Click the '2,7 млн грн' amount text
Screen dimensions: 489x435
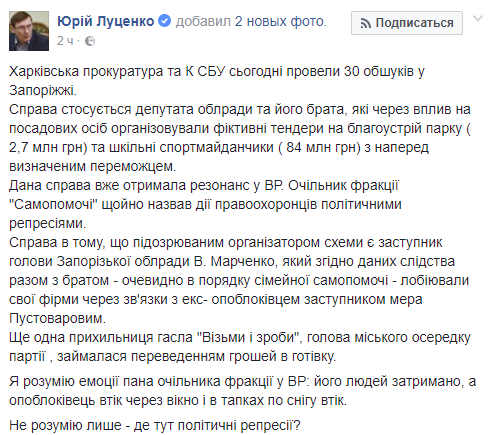point(48,147)
